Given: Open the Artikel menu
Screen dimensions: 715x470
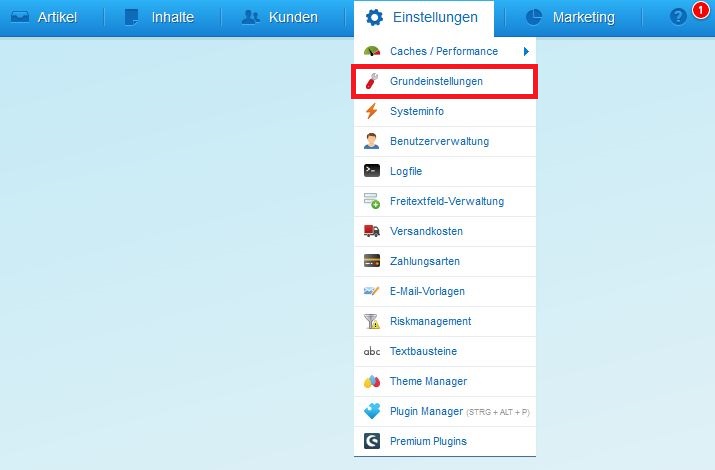Looking at the screenshot, I should point(44,17).
